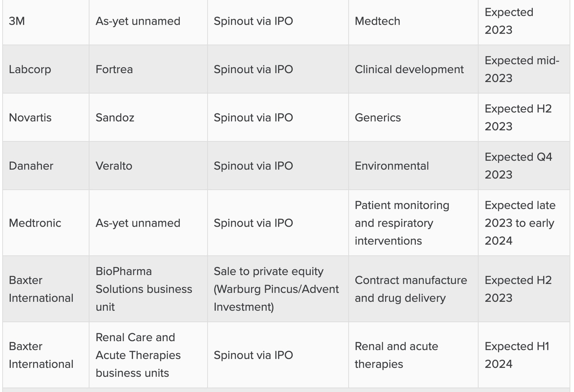
Task: Select the Clinical development cell
Action: pos(409,70)
